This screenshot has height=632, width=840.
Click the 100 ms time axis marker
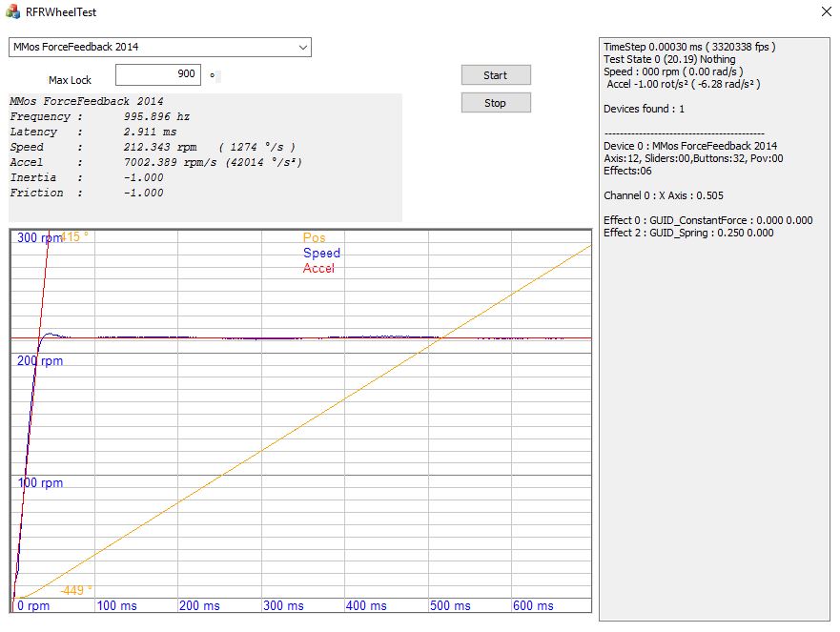[x=116, y=605]
